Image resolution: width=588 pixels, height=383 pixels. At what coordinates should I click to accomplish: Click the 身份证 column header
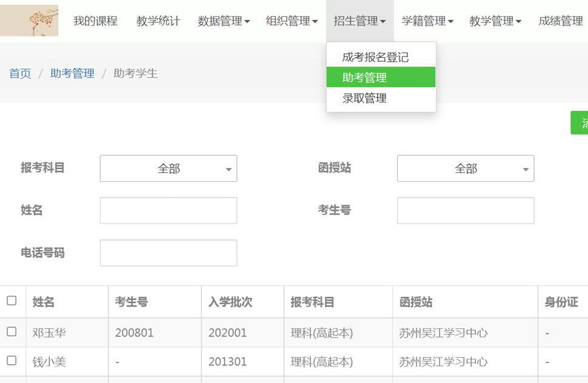[561, 302]
